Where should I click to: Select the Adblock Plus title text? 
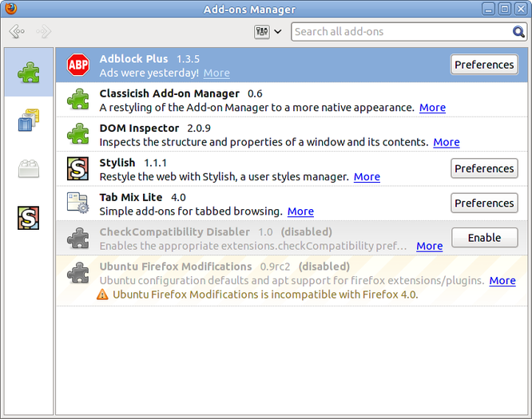133,58
